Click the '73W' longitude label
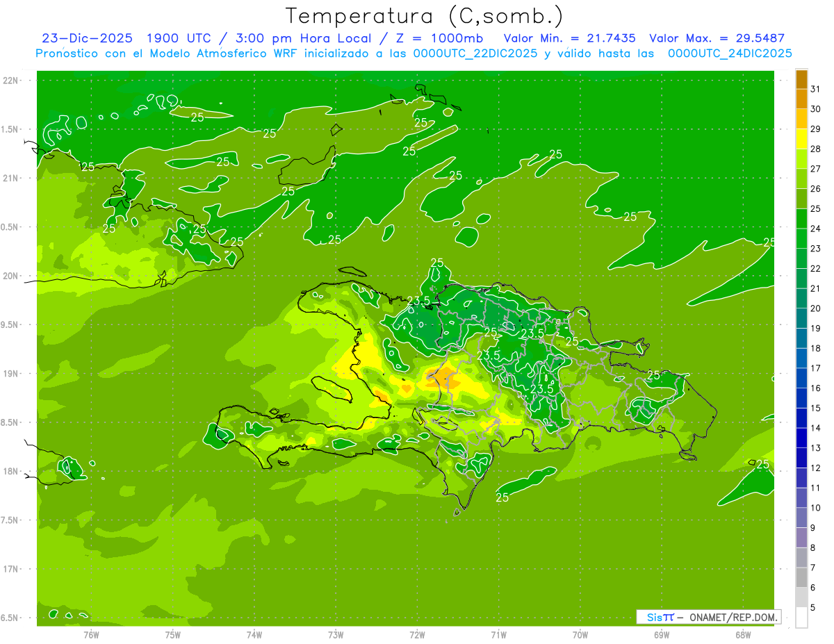Viewport: 834px width, 644px height. (x=336, y=634)
